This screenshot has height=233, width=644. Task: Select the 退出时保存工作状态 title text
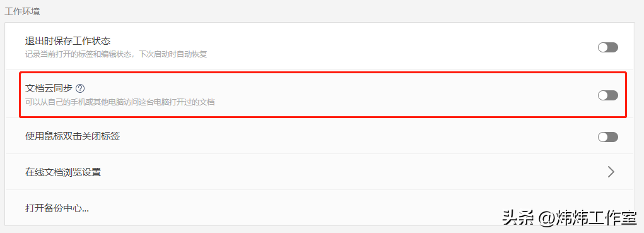tap(67, 41)
